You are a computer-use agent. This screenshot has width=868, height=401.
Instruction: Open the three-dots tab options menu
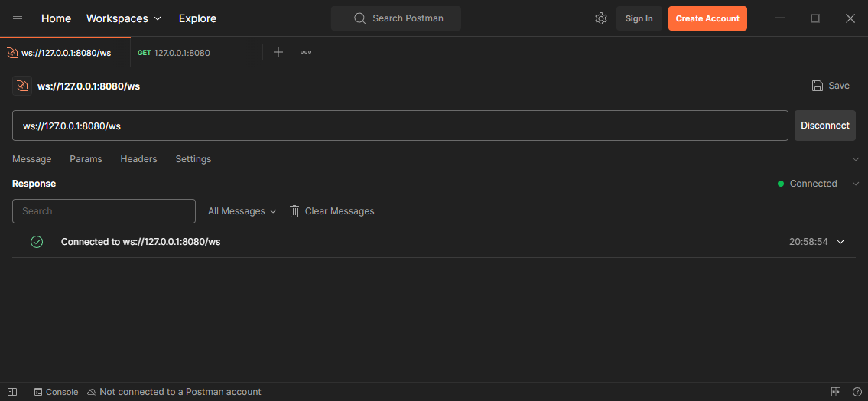pos(306,52)
